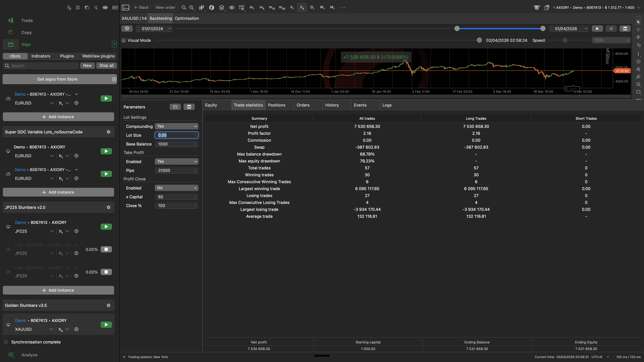The width and height of the screenshot is (644, 362).
Task: Click the Speed slider handle
Action: (565, 40)
